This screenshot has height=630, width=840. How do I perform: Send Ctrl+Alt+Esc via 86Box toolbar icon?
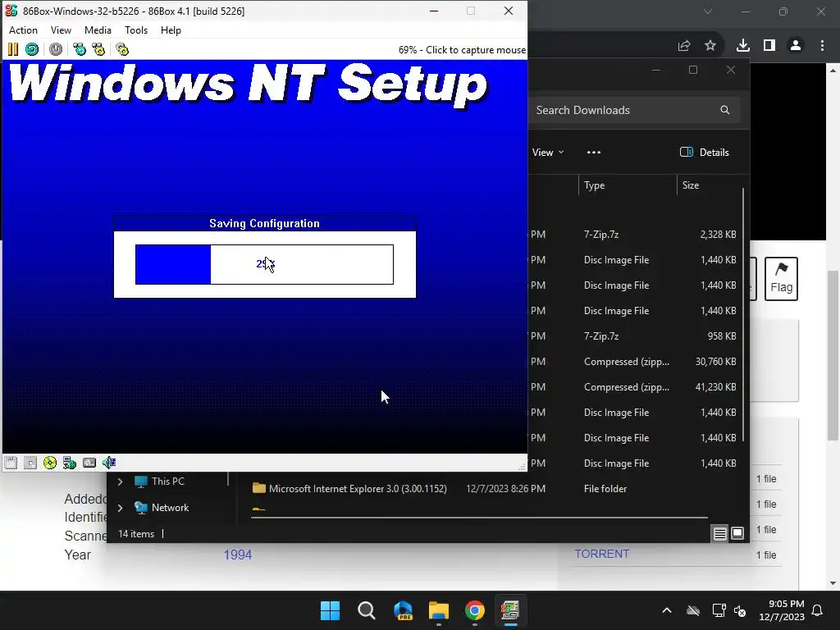pyautogui.click(x=98, y=50)
